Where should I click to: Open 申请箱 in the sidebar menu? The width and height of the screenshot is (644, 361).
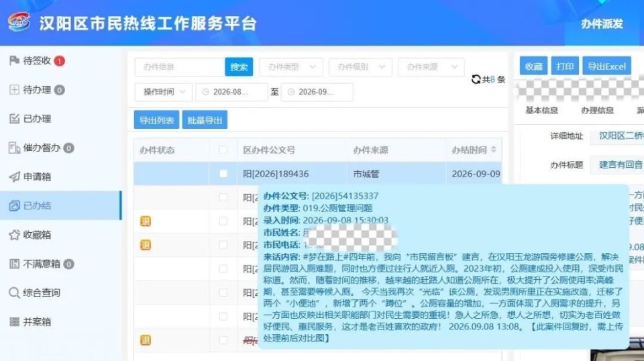(61, 176)
